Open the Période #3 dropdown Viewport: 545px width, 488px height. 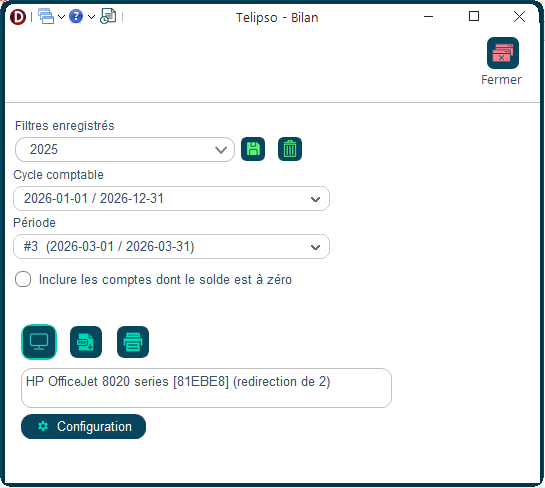pyautogui.click(x=171, y=246)
